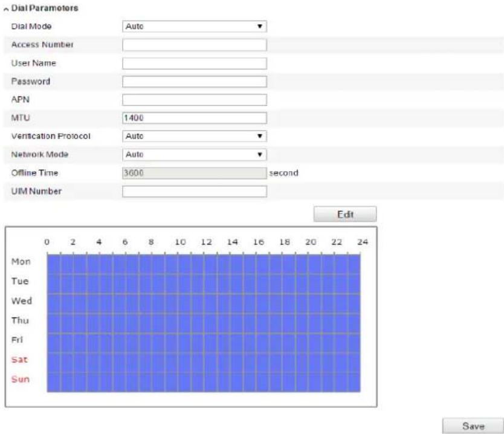
Task: Click the UIM Number label
Action: [36, 191]
